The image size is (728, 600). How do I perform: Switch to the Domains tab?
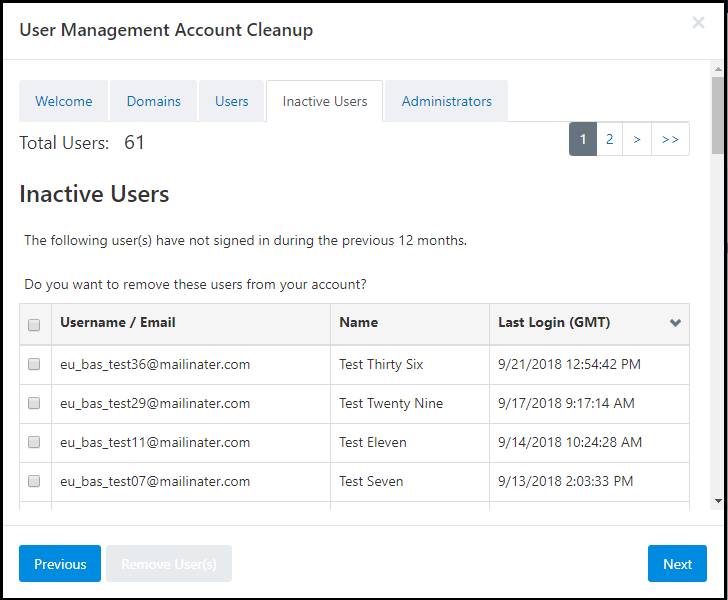154,101
